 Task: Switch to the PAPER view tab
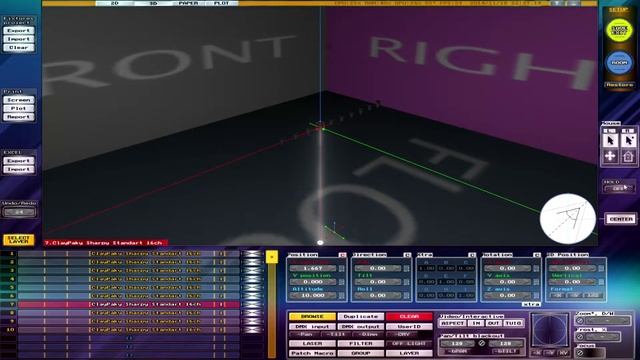[x=188, y=3]
